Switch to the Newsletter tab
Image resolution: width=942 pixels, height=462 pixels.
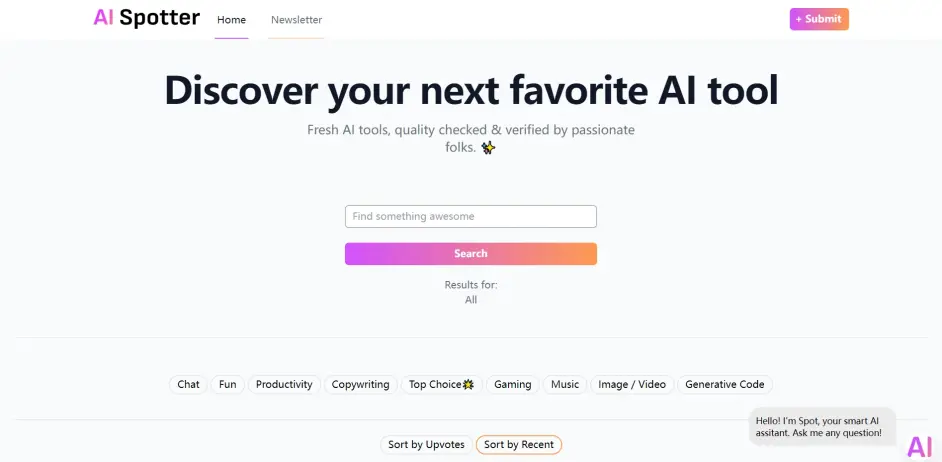(296, 20)
